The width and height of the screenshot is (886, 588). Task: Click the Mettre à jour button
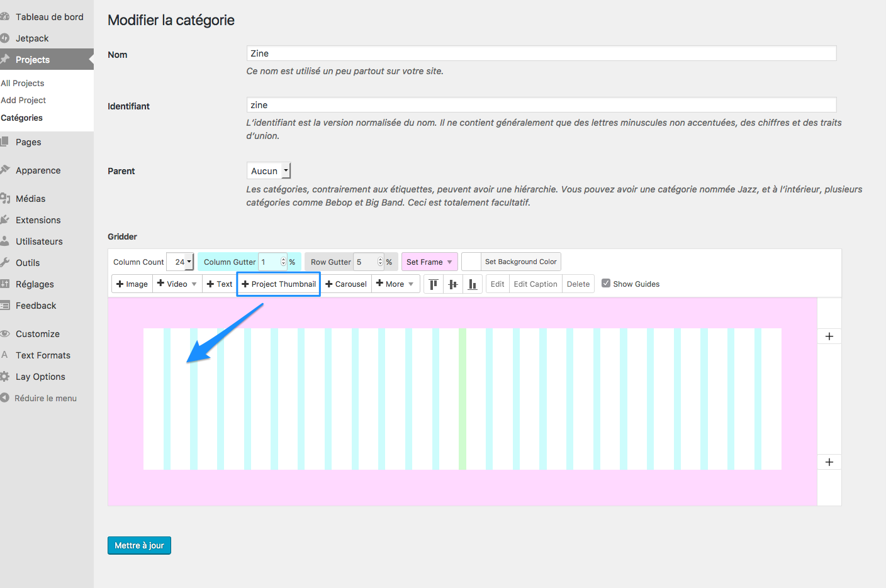tap(139, 545)
